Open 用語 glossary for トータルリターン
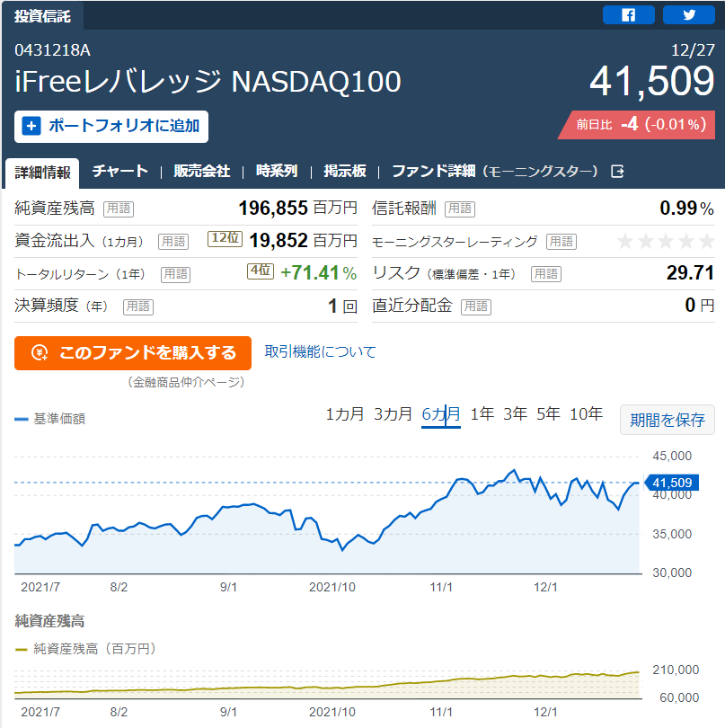 (x=175, y=274)
